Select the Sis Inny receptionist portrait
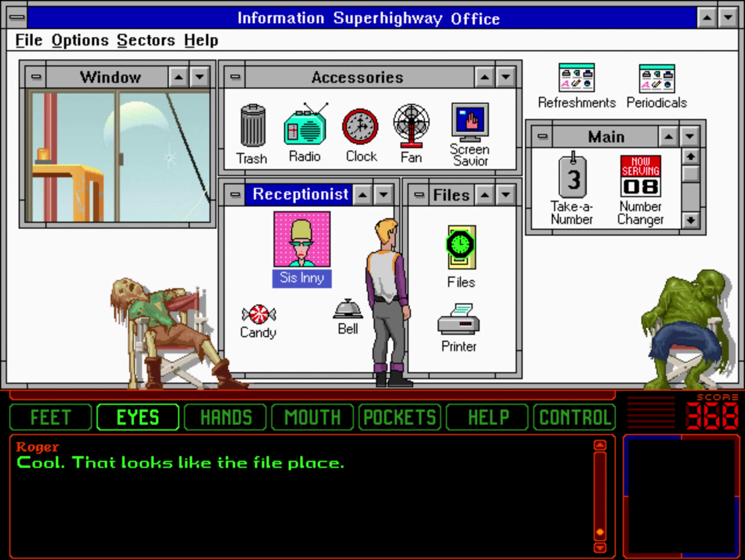Viewport: 745px width, 560px height. click(x=302, y=239)
